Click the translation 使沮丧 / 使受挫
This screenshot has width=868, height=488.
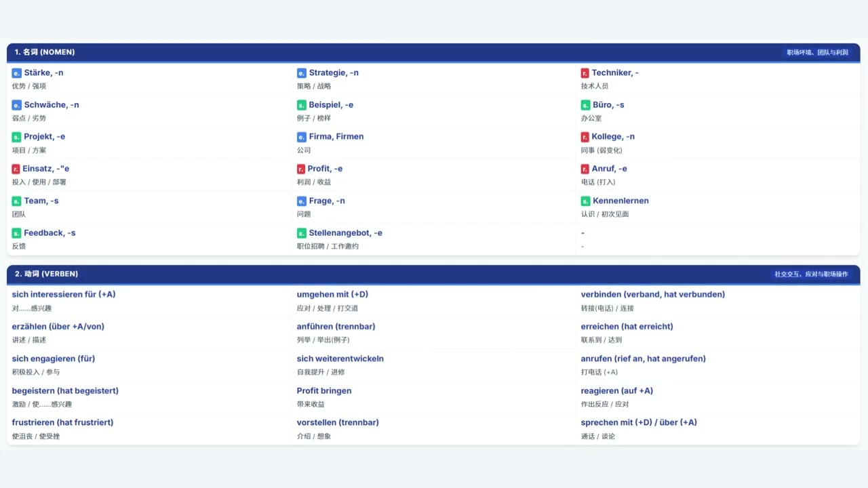coord(36,436)
